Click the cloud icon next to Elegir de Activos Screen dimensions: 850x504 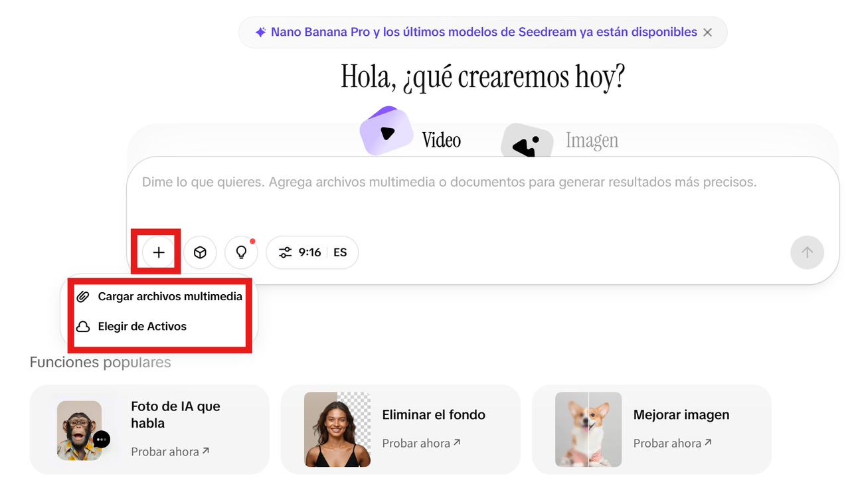coord(82,326)
